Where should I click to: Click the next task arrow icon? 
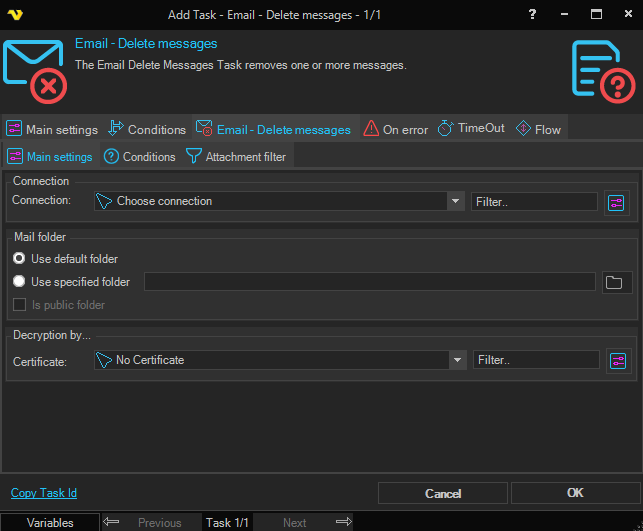click(x=343, y=522)
